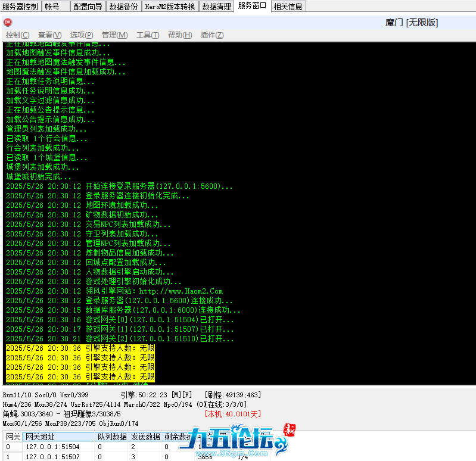The height and width of the screenshot is (461, 476).
Task: Click the 角蝇,3003/3840 status line
Action: [61, 414]
